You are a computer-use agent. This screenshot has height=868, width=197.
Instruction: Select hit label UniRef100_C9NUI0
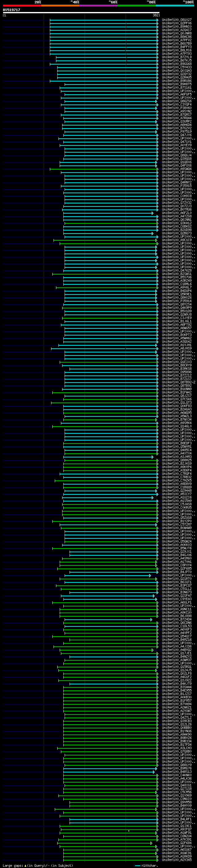click(x=177, y=799)
